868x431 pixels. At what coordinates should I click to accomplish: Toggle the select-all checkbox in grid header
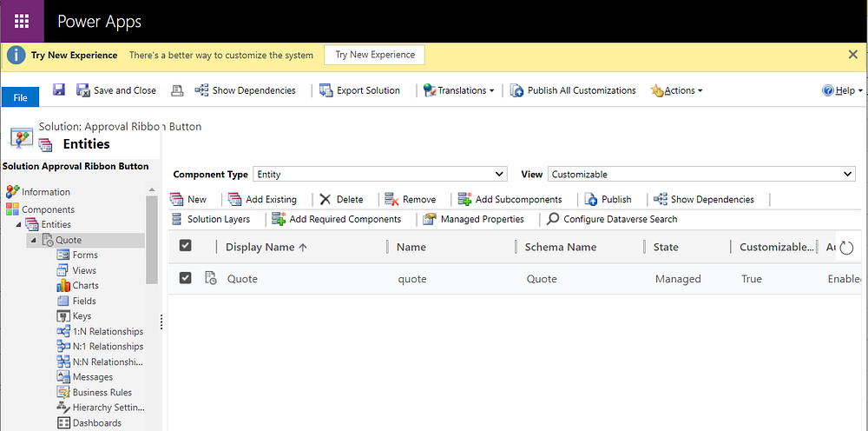pyautogui.click(x=186, y=245)
